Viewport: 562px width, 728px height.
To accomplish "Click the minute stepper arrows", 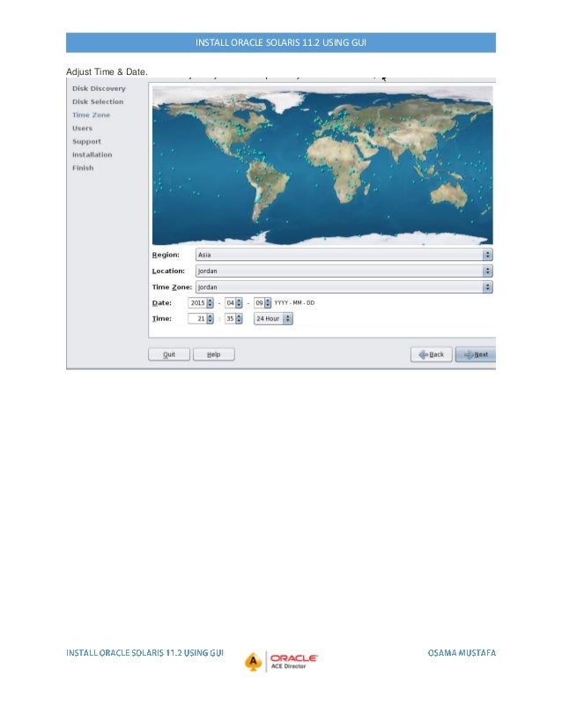I will pyautogui.click(x=239, y=318).
